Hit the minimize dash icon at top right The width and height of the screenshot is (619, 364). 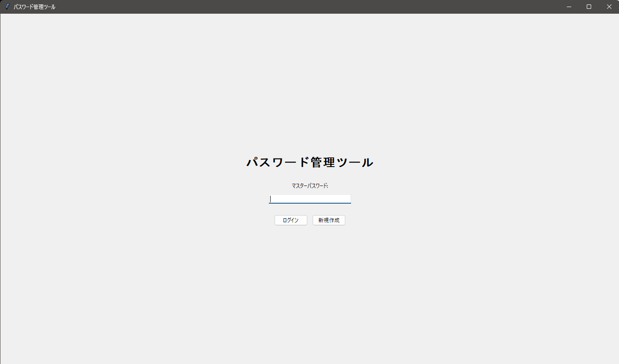(x=569, y=7)
